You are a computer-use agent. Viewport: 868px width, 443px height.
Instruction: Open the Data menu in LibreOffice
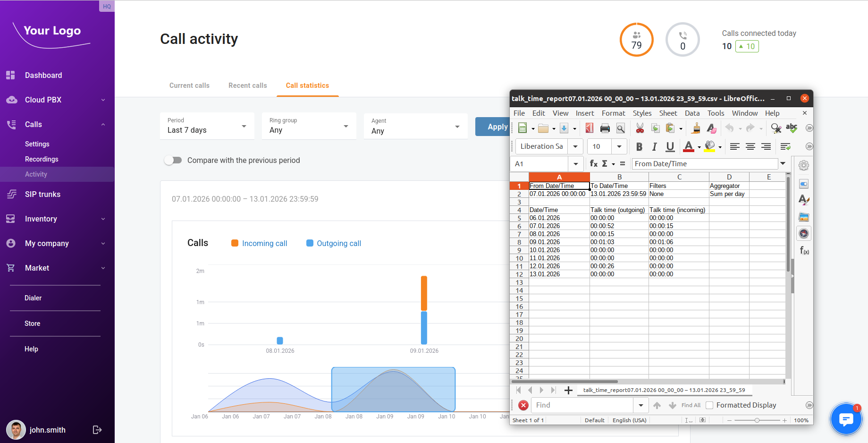coord(692,113)
